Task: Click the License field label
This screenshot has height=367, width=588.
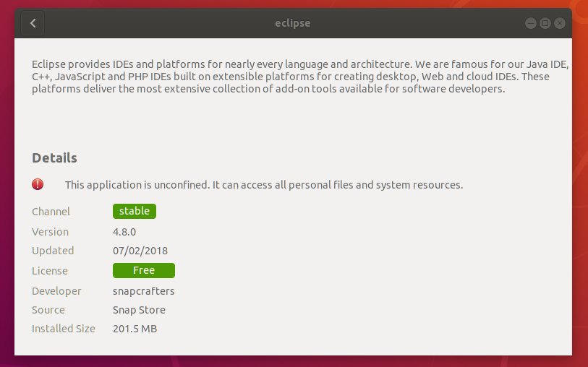Action: pyautogui.click(x=50, y=271)
